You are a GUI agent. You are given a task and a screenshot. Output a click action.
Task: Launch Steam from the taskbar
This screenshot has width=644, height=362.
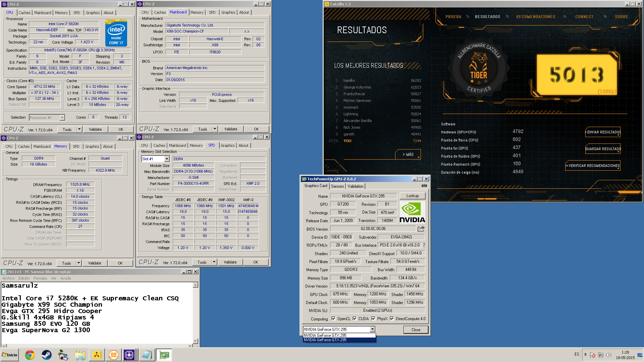pos(47,355)
